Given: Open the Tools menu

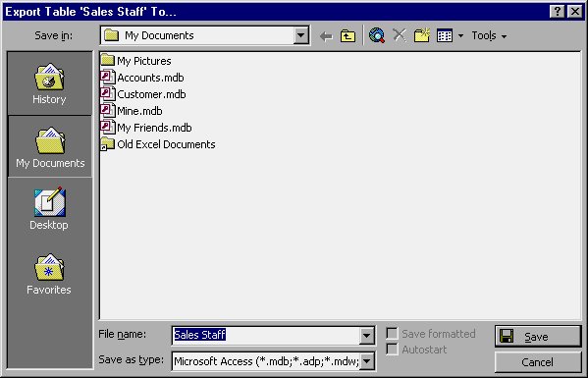Looking at the screenshot, I should click(489, 35).
